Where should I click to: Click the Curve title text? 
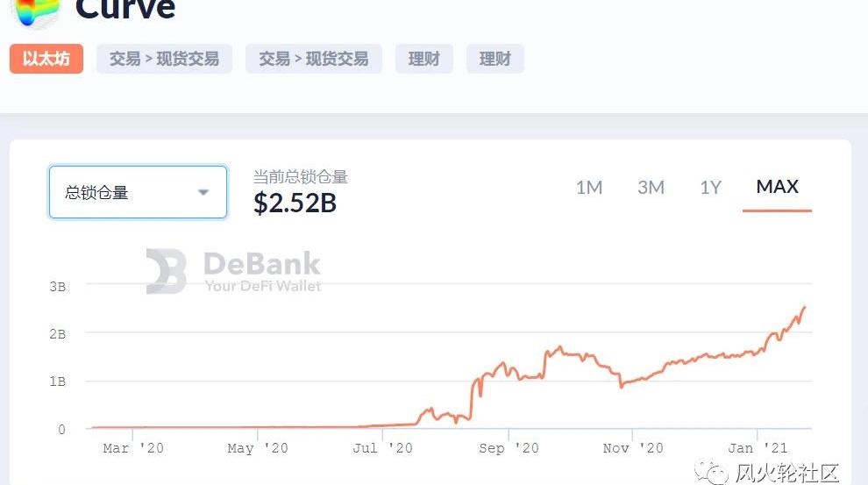tap(125, 9)
